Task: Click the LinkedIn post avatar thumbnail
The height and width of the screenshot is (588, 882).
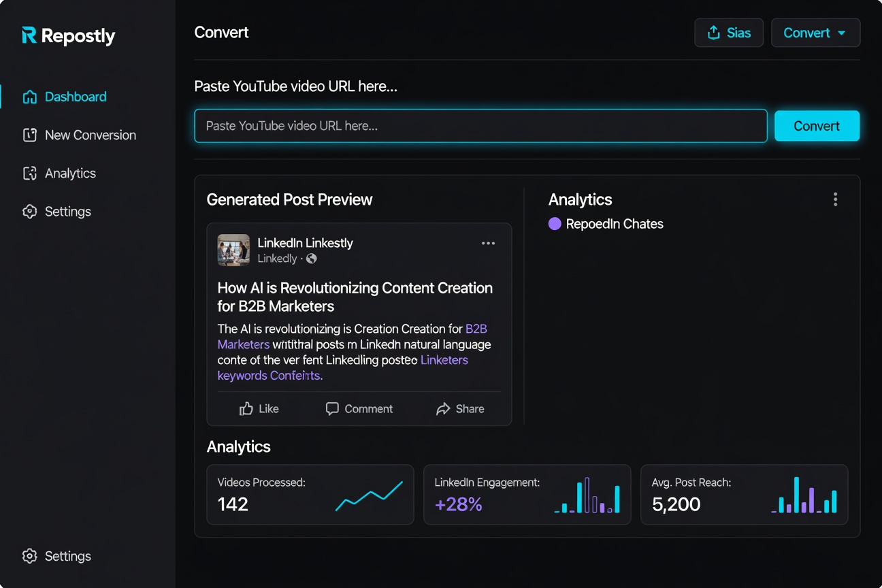Action: [x=233, y=250]
